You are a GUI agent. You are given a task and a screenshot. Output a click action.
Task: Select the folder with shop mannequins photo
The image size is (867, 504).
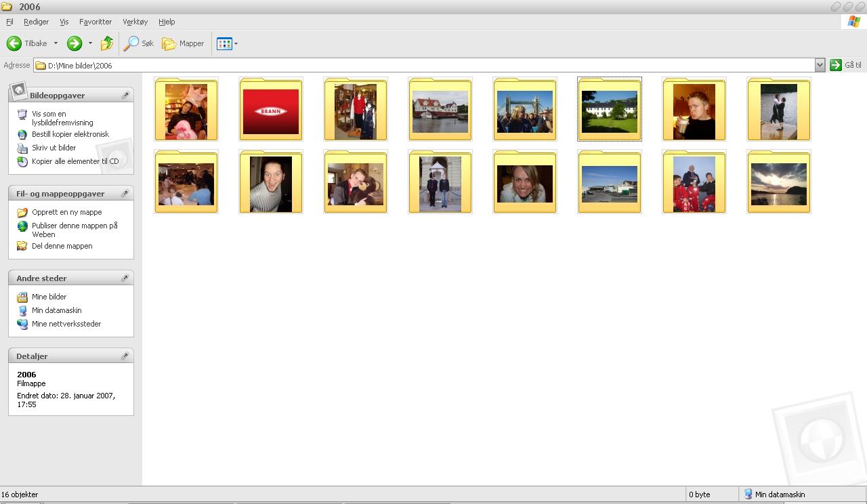[x=356, y=109]
